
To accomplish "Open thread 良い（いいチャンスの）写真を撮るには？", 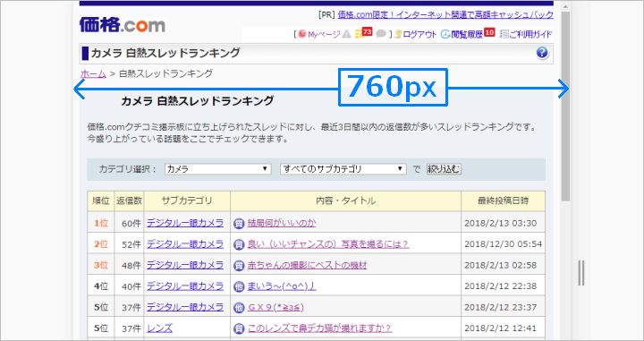I will tap(328, 244).
